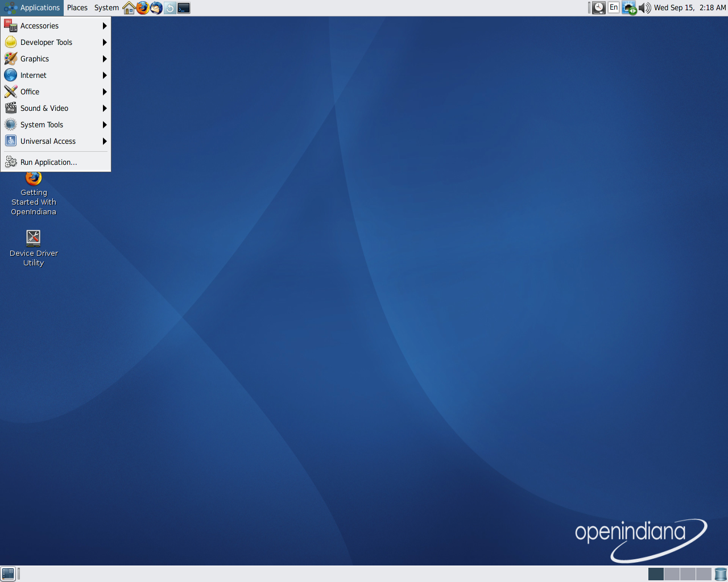
Task: Click the circular-arrow launcher beside the Terminal icon
Action: [x=170, y=8]
